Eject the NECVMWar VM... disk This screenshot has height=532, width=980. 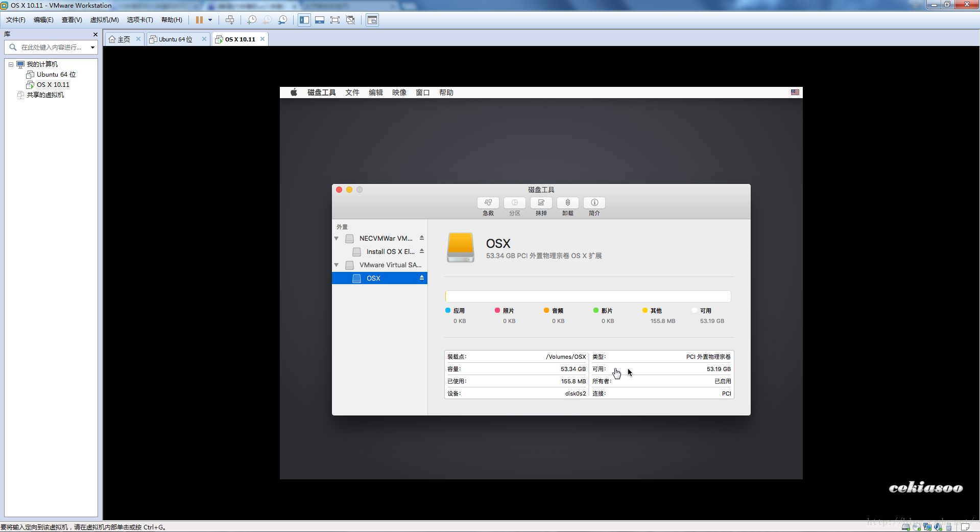pos(422,238)
